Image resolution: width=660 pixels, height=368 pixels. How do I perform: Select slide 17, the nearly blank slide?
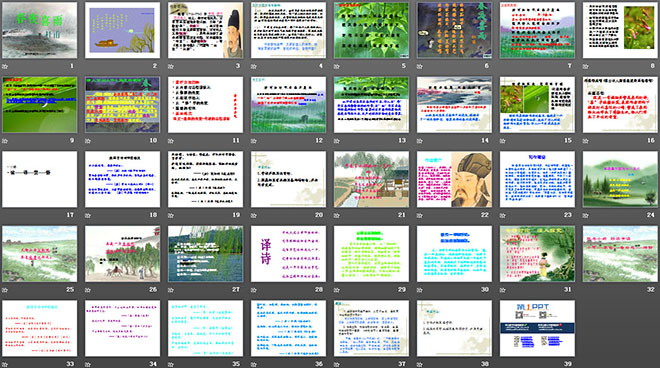[40, 179]
